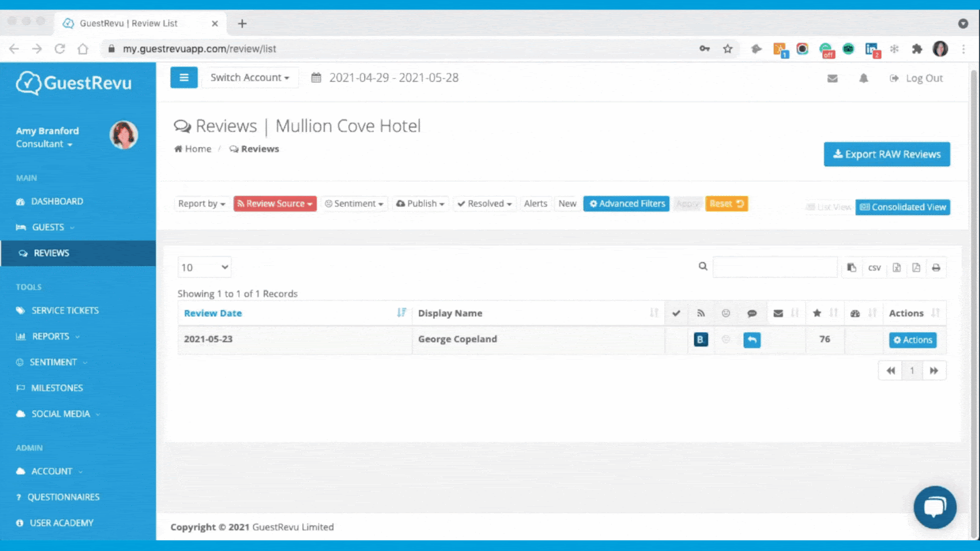The height and width of the screenshot is (551, 980).
Task: Select page 1 in pagination
Action: [912, 371]
